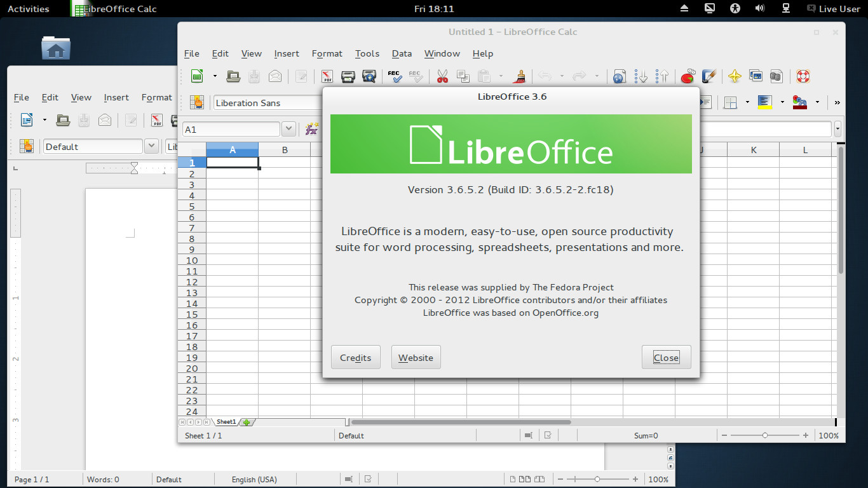This screenshot has height=488, width=868.
Task: Open the Tools menu in Calc
Action: coord(367,53)
